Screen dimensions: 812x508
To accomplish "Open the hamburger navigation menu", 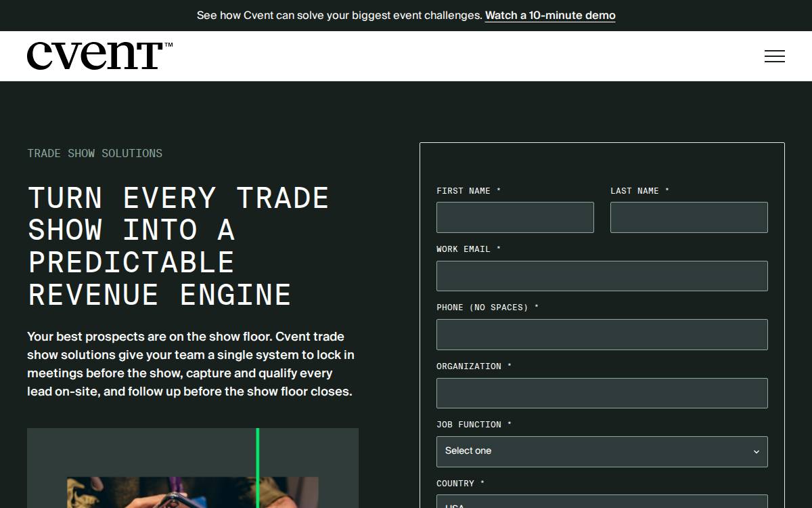I will point(775,56).
